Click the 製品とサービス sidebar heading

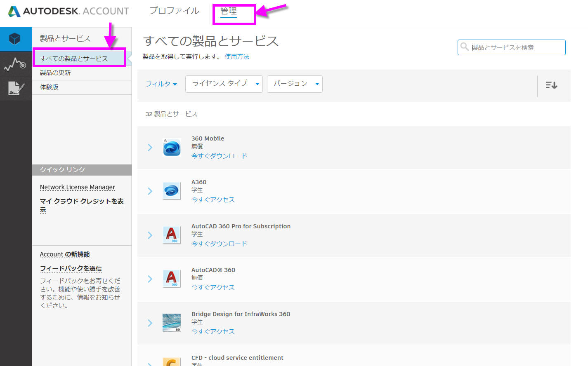tap(65, 38)
